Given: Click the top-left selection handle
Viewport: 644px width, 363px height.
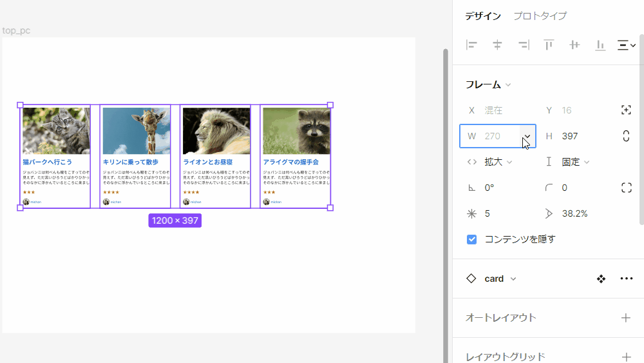Looking at the screenshot, I should tap(20, 105).
